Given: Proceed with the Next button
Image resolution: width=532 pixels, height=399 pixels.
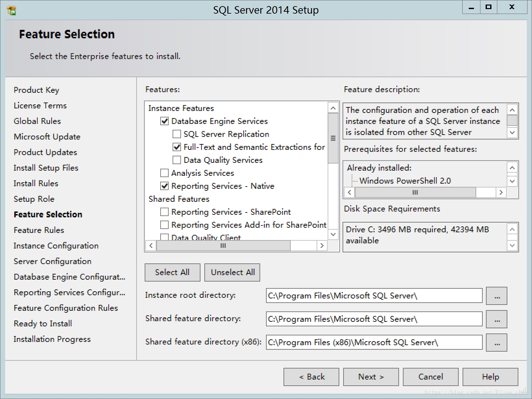Looking at the screenshot, I should pyautogui.click(x=371, y=377).
